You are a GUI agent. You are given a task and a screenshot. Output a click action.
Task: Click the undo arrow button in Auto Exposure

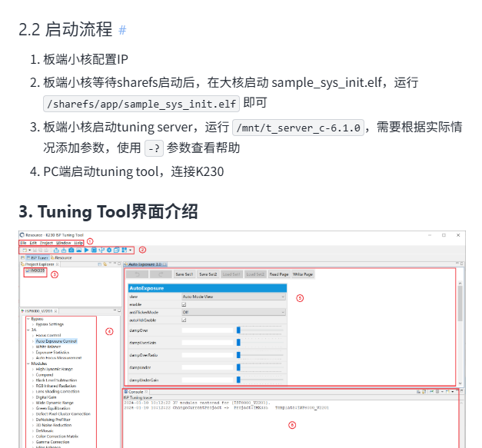137,274
